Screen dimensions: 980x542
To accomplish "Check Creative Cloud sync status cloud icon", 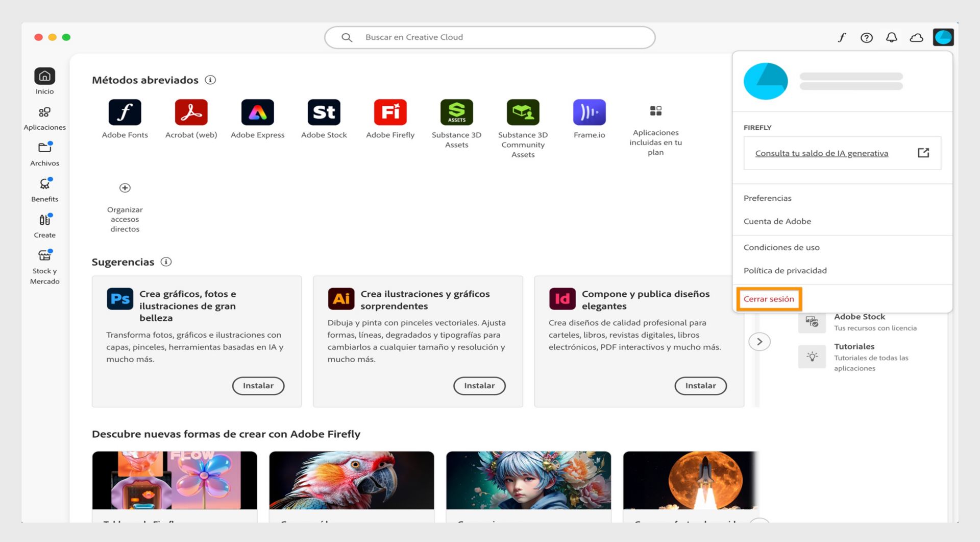I will 917,37.
